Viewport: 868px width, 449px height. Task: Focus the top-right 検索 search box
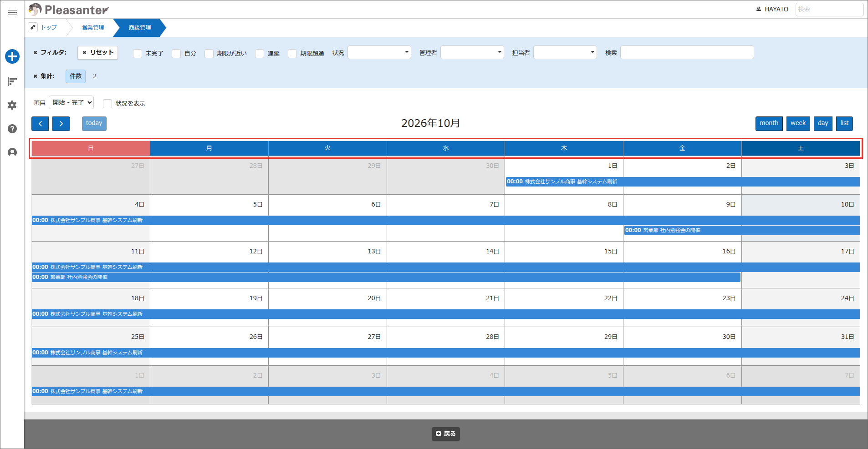coord(830,9)
